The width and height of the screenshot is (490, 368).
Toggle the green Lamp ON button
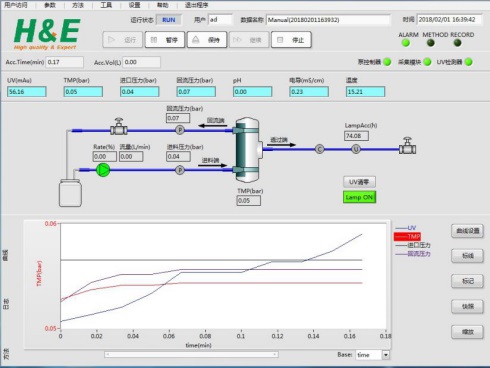[359, 197]
